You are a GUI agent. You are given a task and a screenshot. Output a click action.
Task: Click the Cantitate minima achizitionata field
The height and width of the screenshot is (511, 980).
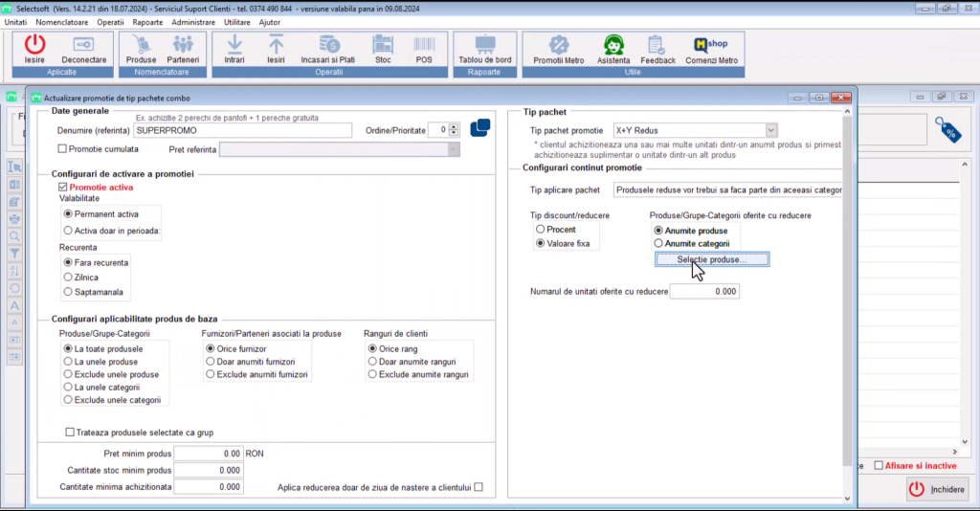(208, 487)
